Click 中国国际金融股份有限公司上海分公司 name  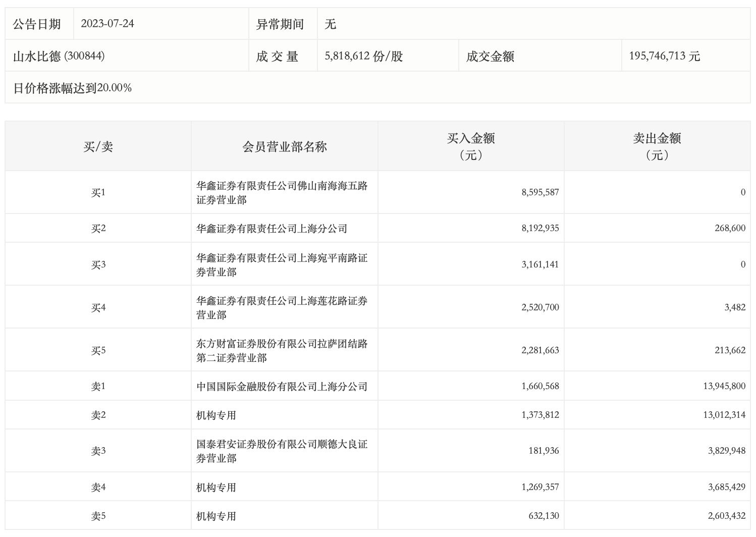pos(282,387)
